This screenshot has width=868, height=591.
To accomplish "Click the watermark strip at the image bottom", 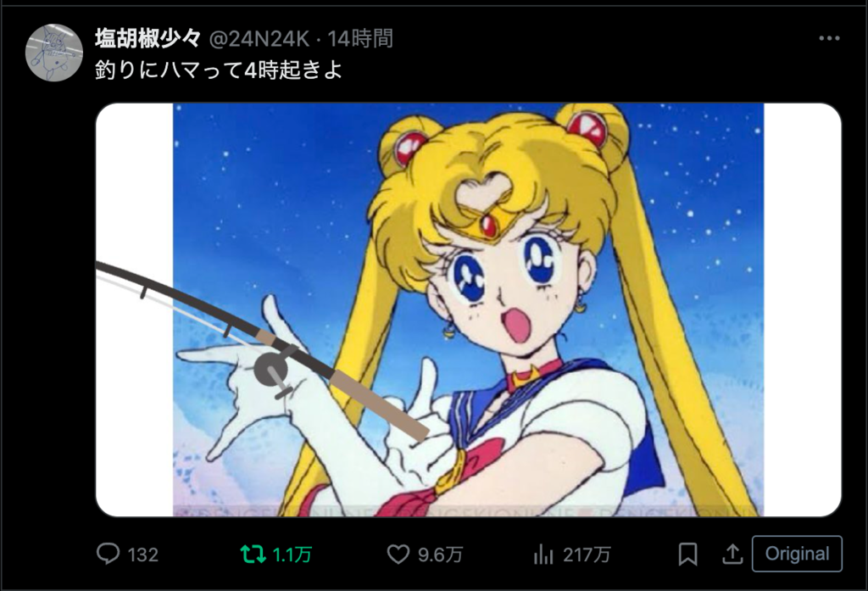I will point(468,511).
